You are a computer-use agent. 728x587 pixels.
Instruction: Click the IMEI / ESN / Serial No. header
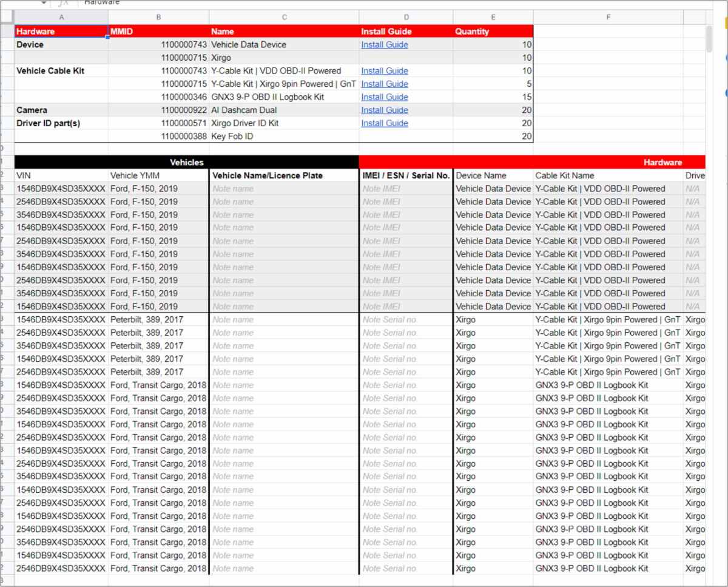coord(406,175)
